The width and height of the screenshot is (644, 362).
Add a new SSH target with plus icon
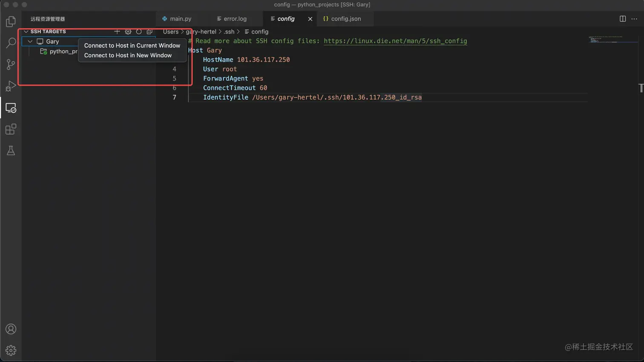[x=117, y=32]
